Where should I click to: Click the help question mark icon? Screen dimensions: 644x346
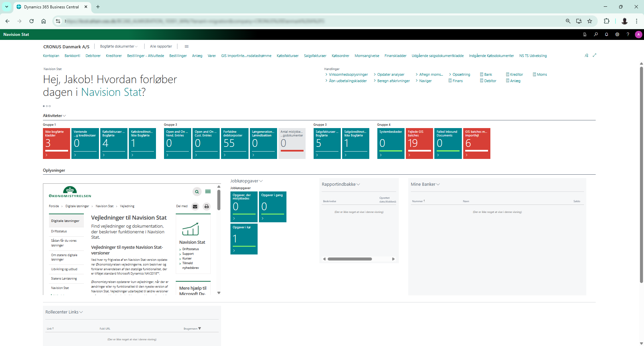click(x=628, y=35)
